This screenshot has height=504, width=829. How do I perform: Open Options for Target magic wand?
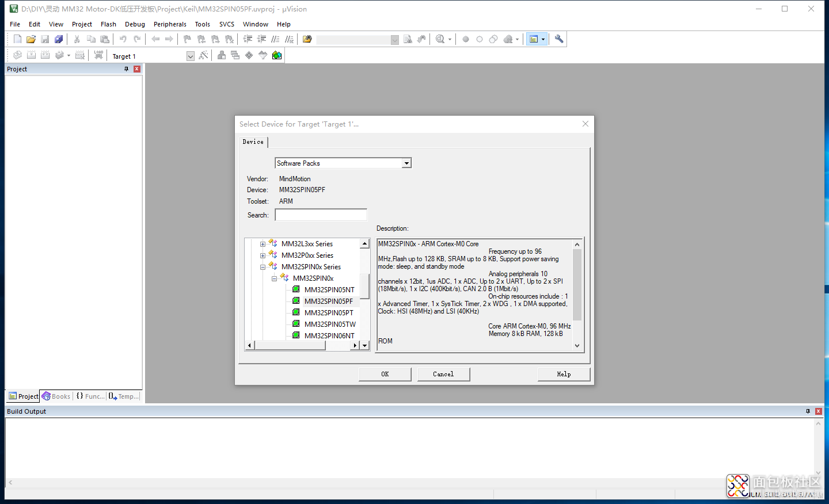203,55
